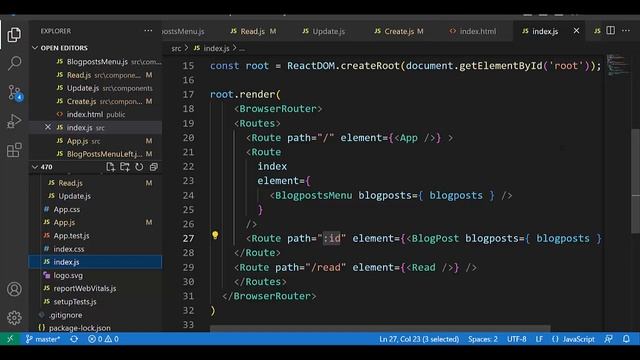Open index.html public in Open Editors
This screenshot has height=360, width=640.
tap(96, 114)
